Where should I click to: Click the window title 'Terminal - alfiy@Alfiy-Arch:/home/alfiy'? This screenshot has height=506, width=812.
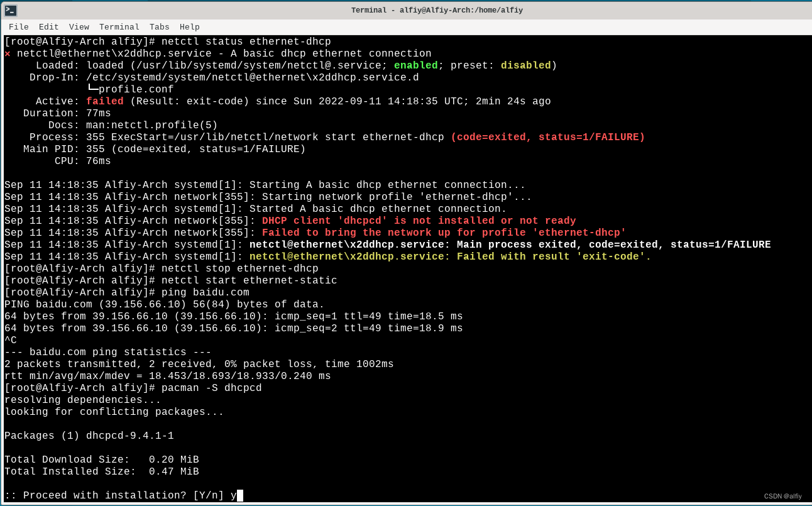437,10
